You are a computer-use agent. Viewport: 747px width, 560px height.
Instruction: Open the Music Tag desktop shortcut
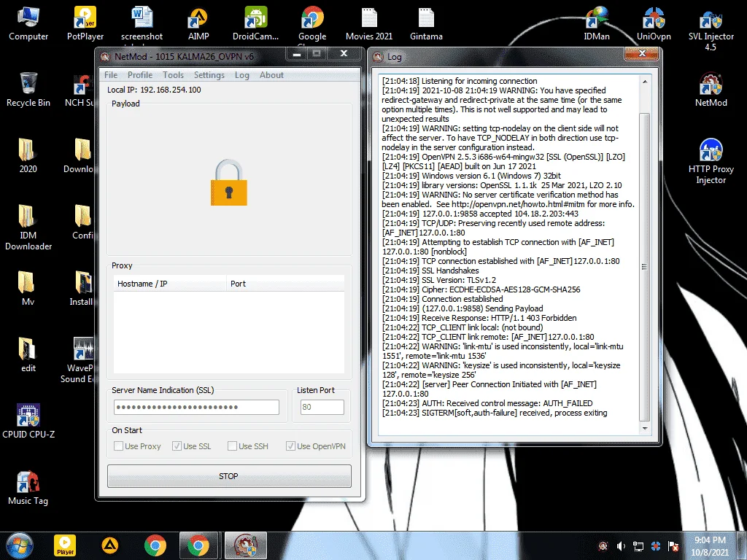coord(28,488)
